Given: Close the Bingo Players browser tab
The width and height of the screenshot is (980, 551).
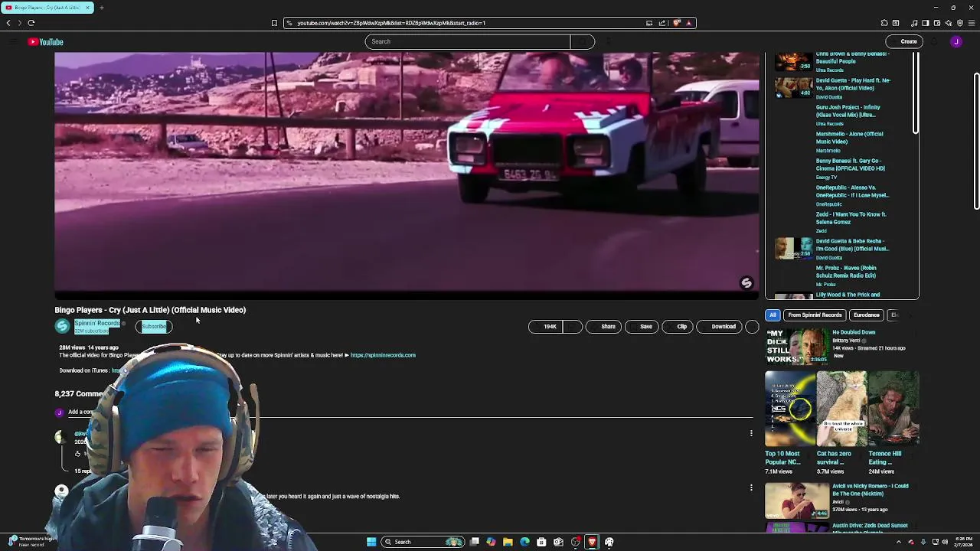Looking at the screenshot, I should pyautogui.click(x=87, y=8).
